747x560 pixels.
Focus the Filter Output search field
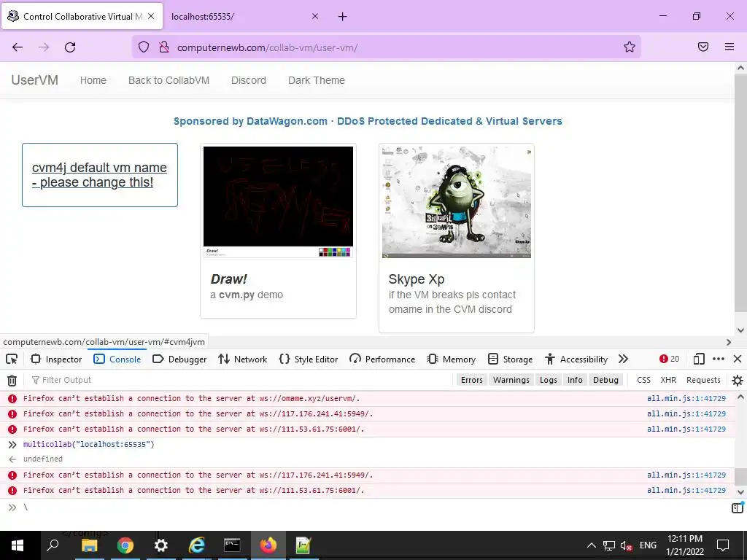point(239,380)
